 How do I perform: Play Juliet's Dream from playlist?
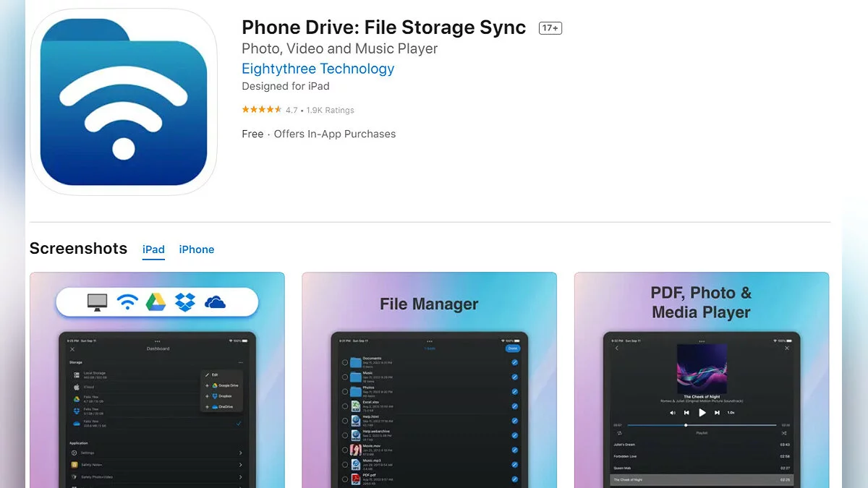click(x=701, y=445)
